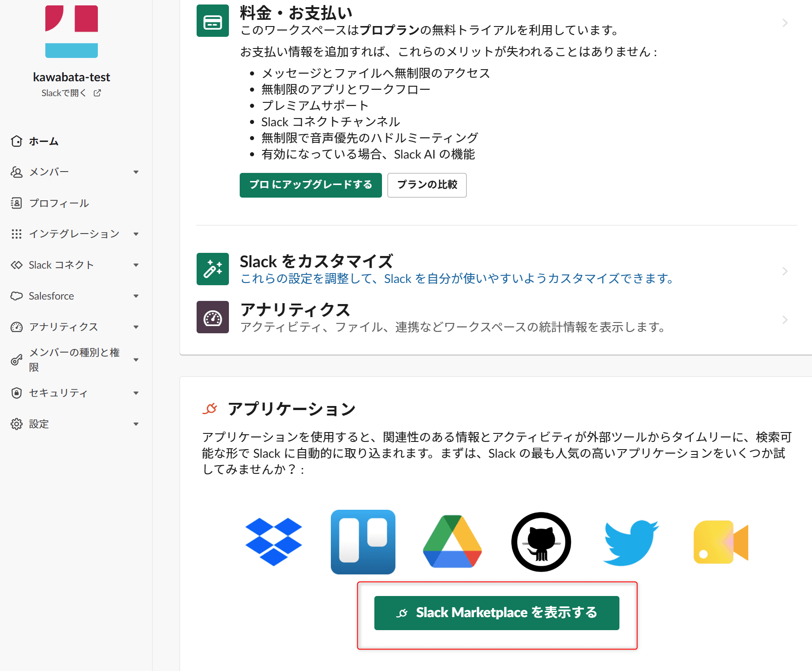Click the chevron on 料金・お支払い row
The width and height of the screenshot is (812, 671).
coord(785,23)
